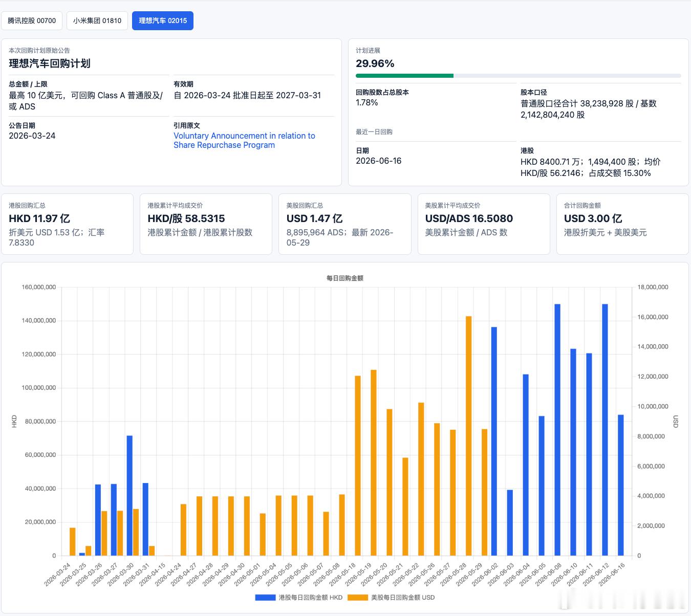Screen dimensions: 691x616
Task: Click the 有效期 validity period text
Action: point(247,95)
